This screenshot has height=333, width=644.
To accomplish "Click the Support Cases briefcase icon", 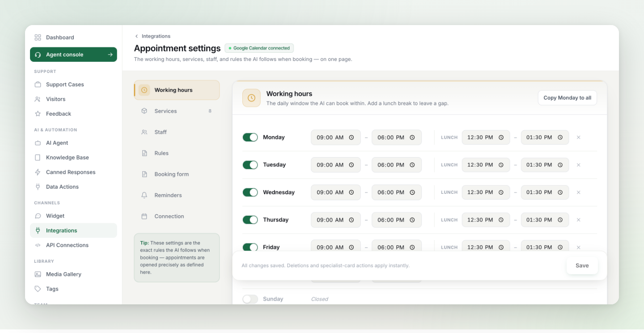I will (38, 85).
